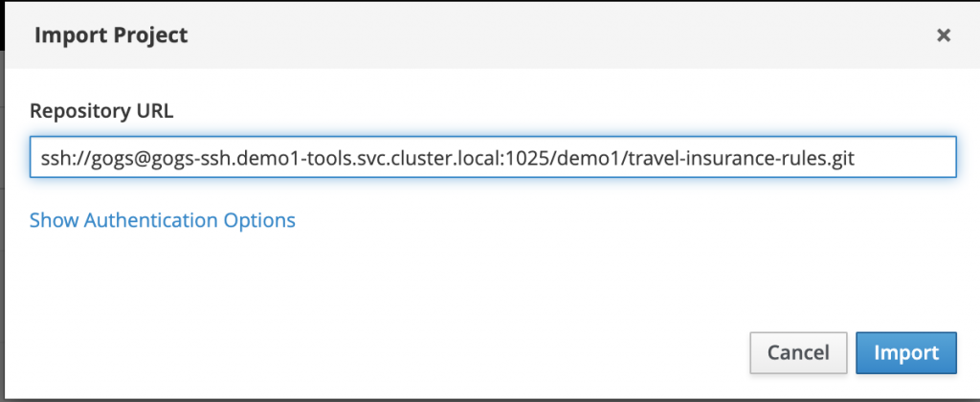Dismiss dialog using the top-right X icon
This screenshot has width=980, height=402.
(x=944, y=36)
